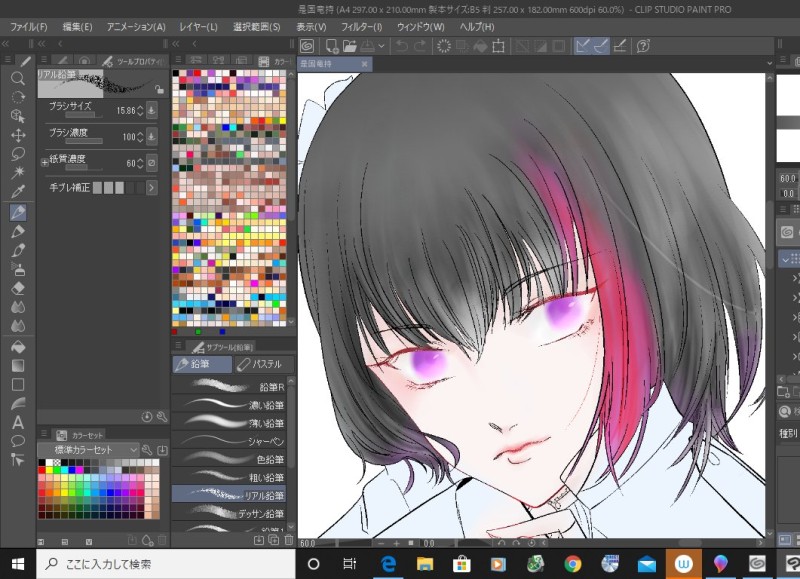800x579 pixels.
Task: Expand 手ブレ補正 stabilization arrow button
Action: (x=152, y=188)
